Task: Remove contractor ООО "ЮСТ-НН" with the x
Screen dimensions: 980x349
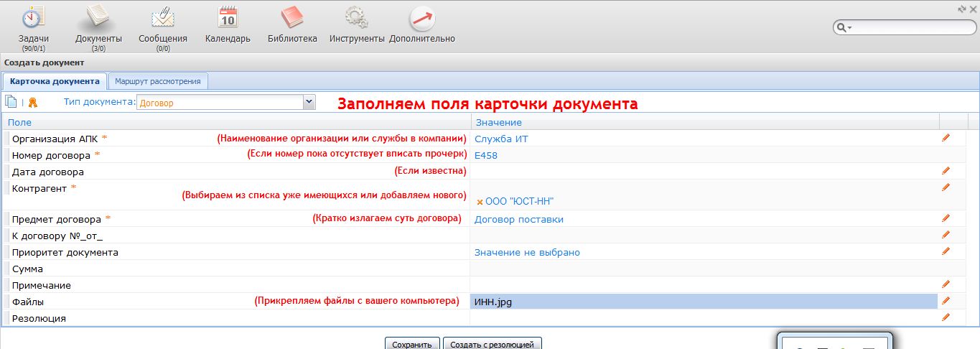Action: pyautogui.click(x=480, y=203)
